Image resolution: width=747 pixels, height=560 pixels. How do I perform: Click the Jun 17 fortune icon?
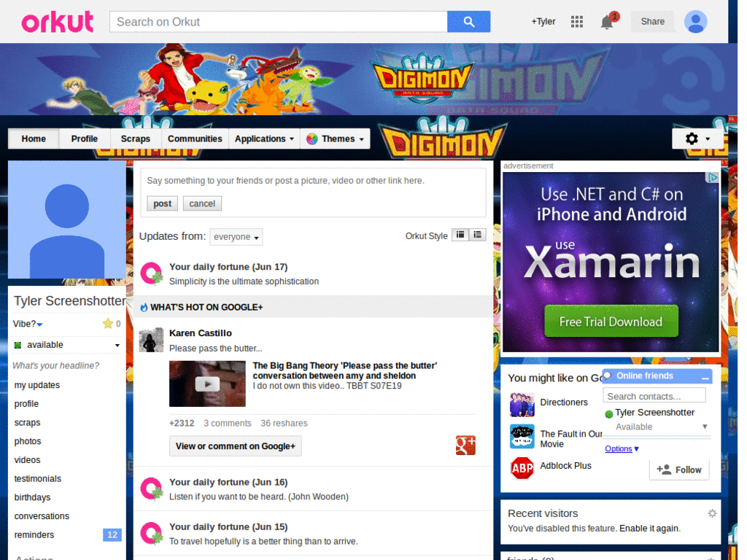pos(152,273)
